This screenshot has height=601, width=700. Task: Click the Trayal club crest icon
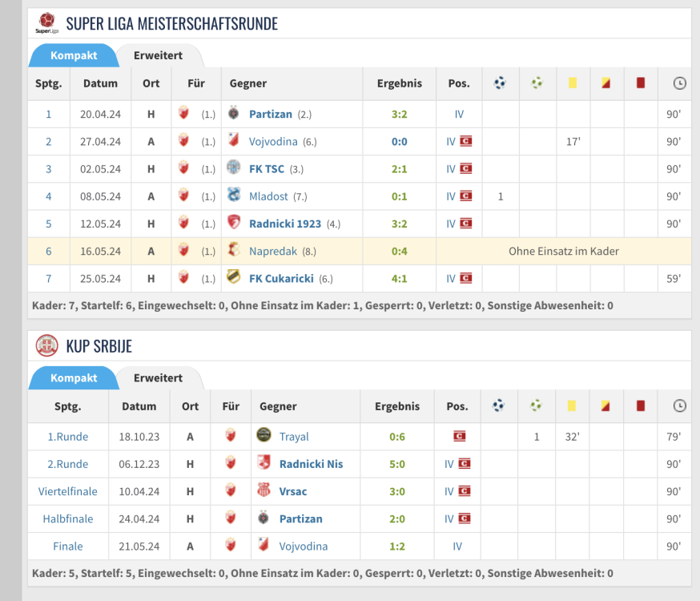tap(264, 436)
